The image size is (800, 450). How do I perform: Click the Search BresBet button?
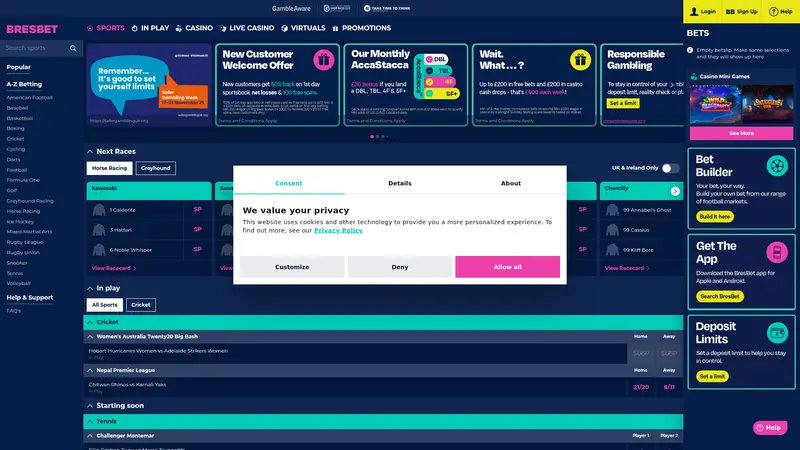click(720, 296)
